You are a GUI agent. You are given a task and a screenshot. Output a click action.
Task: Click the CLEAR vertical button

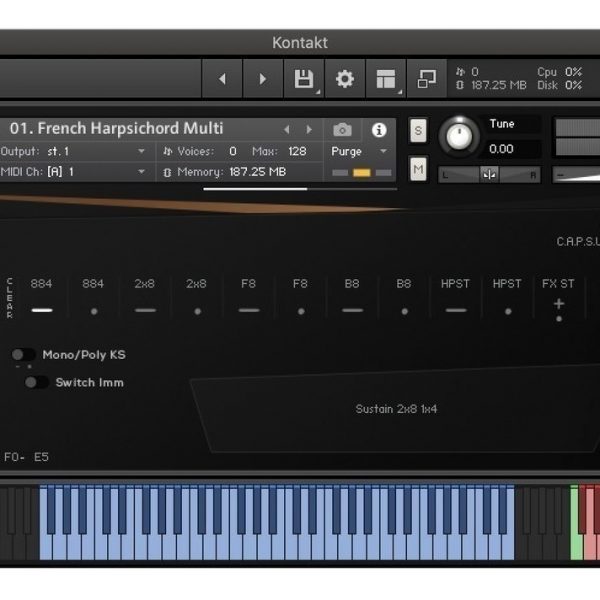pyautogui.click(x=10, y=298)
